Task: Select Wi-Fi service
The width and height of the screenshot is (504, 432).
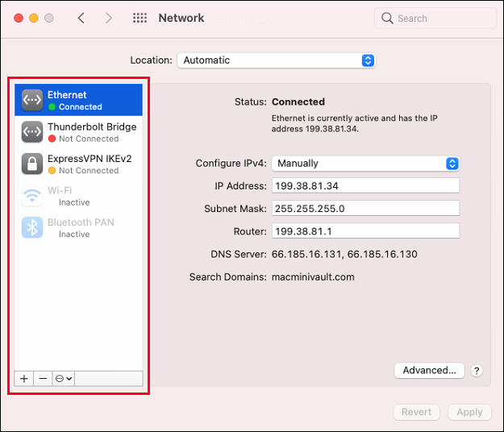Action: 78,195
